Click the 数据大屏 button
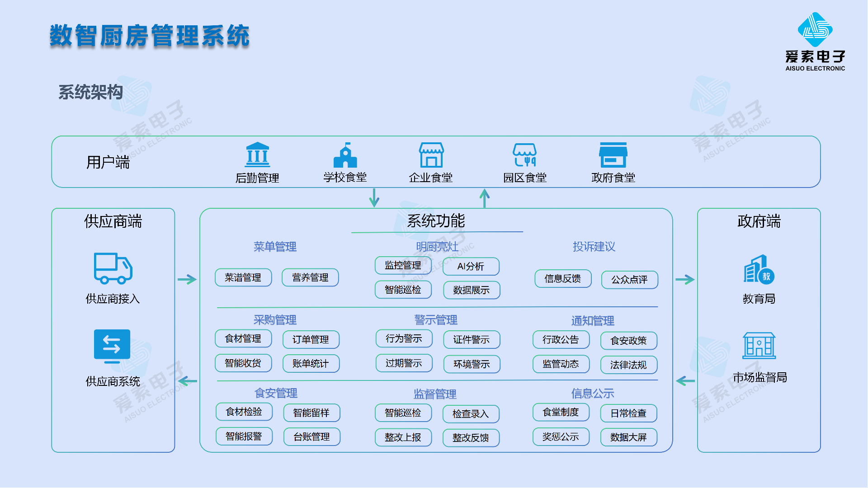 click(x=628, y=437)
